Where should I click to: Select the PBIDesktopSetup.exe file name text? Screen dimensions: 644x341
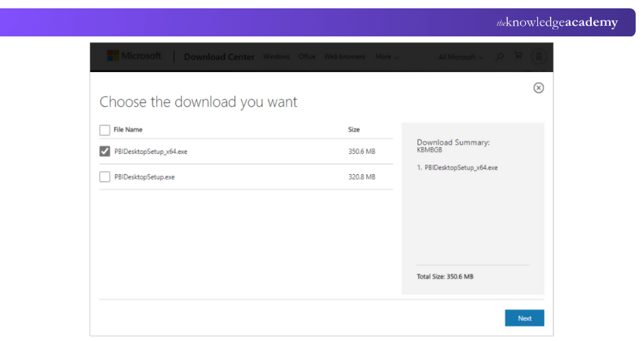coord(145,177)
